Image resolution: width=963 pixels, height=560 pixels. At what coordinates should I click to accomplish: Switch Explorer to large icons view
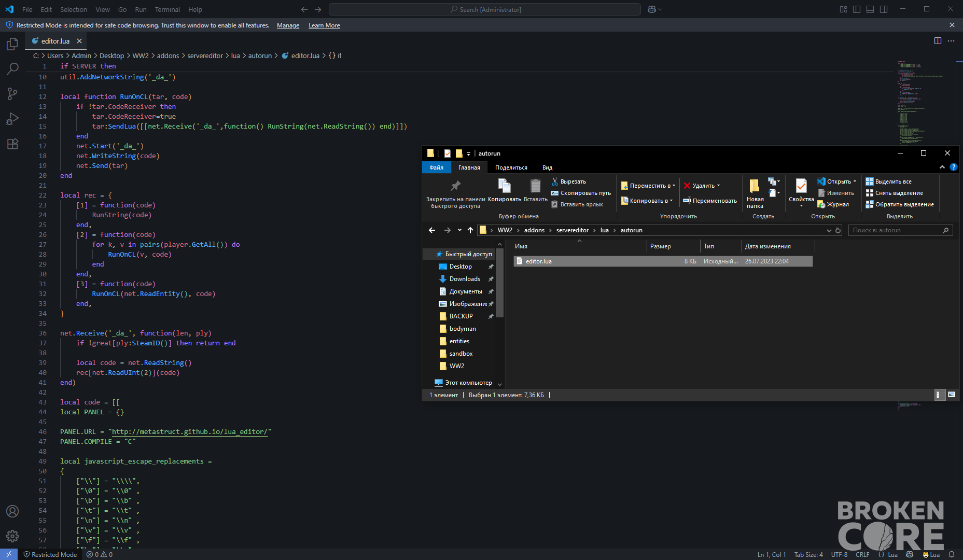click(x=952, y=395)
